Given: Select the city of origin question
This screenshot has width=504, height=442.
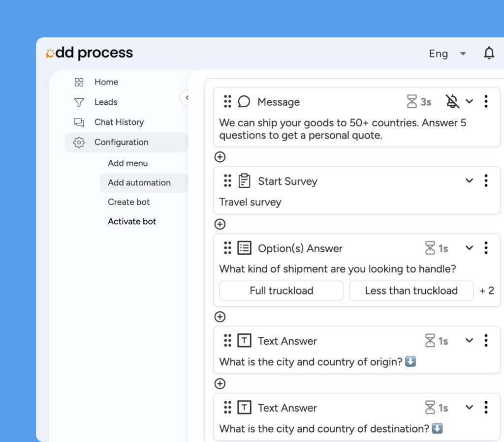Looking at the screenshot, I should click(x=317, y=362).
